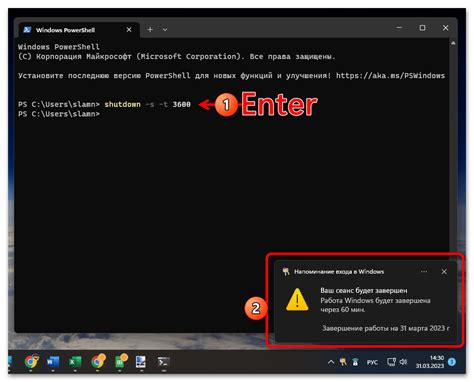This screenshot has height=382, width=474.
Task: Switch input language via РУС indicator
Action: click(372, 362)
